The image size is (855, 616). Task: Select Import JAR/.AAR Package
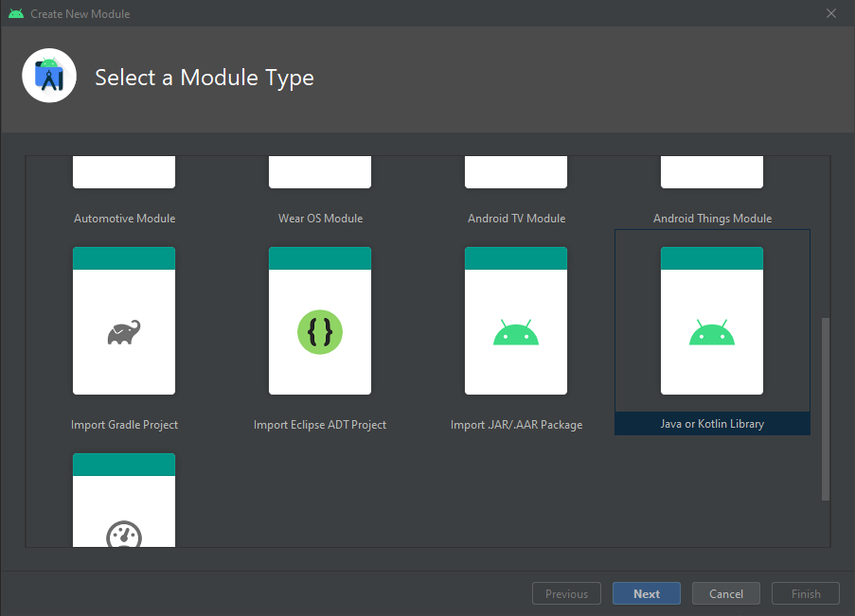tap(515, 320)
